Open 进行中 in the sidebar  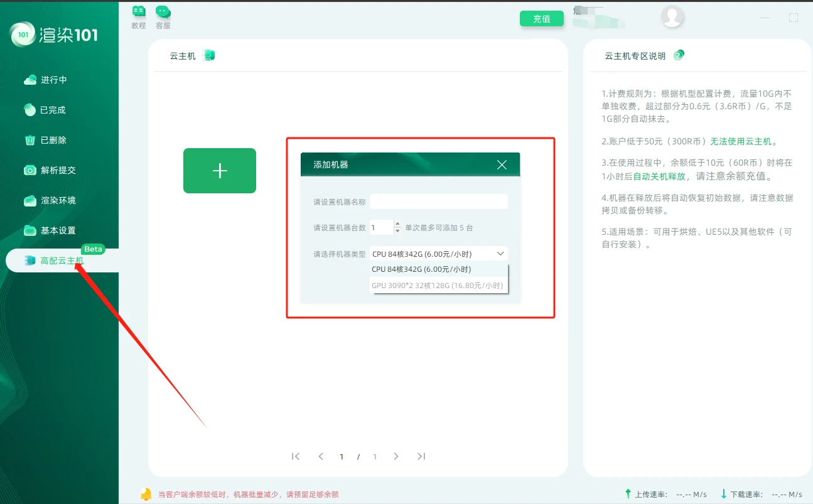click(45, 80)
